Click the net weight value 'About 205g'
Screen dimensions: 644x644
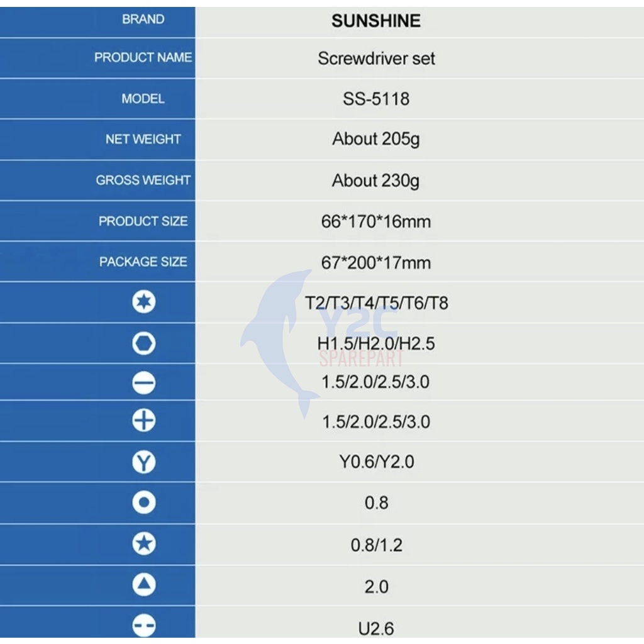coord(376,139)
